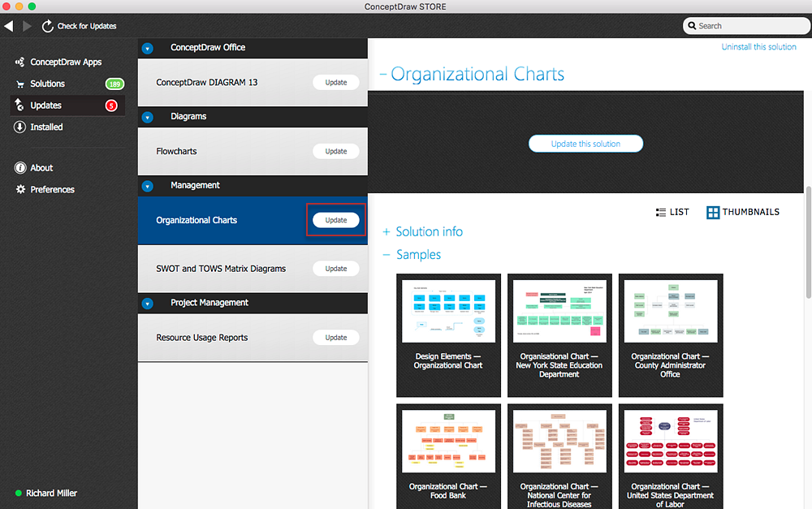This screenshot has width=812, height=509.
Task: Switch to THUMBNAILS view
Action: pyautogui.click(x=743, y=213)
